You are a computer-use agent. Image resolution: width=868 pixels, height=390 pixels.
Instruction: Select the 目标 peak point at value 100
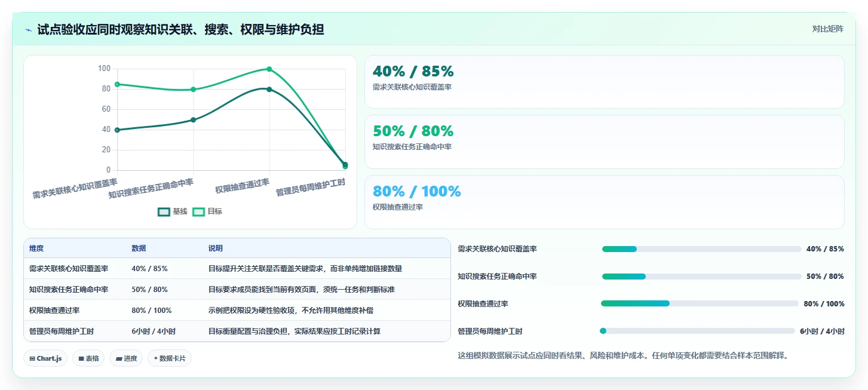pos(269,69)
